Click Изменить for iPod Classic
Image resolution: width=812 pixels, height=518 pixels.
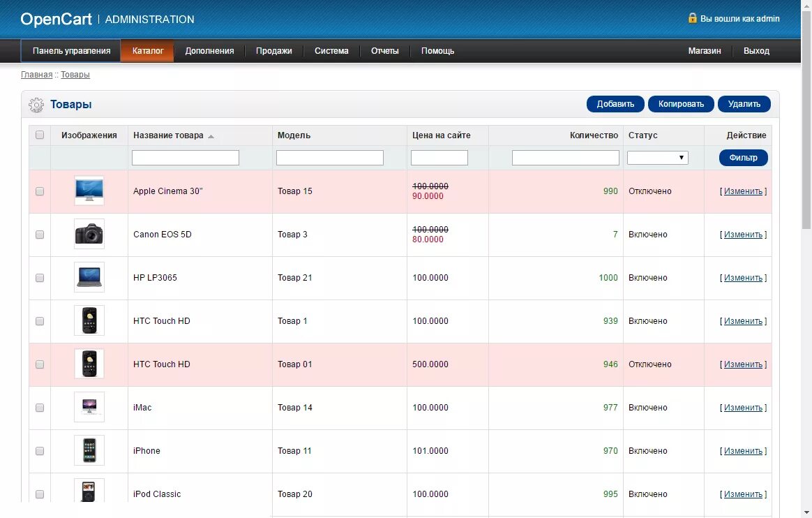[743, 494]
